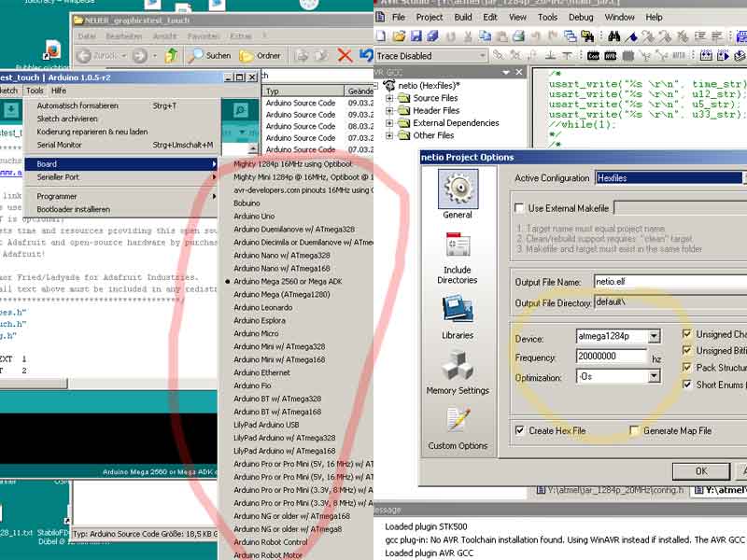Choose 'Mighty 1284p 16MHz using Optiboot' board
The height and width of the screenshot is (560, 747).
pos(292,164)
